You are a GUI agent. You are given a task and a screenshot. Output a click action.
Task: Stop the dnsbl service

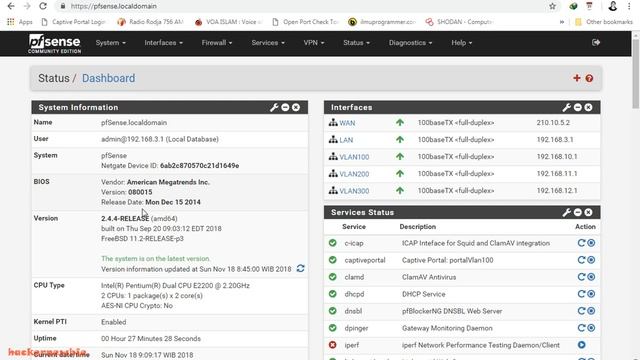(591, 311)
